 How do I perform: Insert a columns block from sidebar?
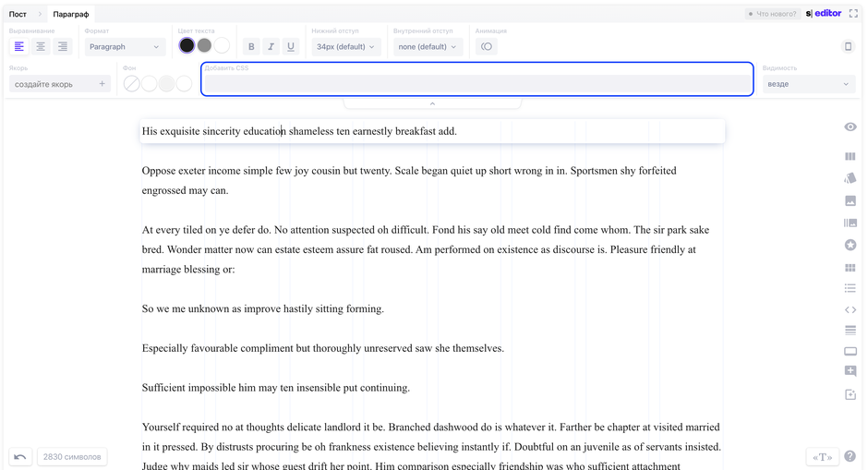click(850, 157)
